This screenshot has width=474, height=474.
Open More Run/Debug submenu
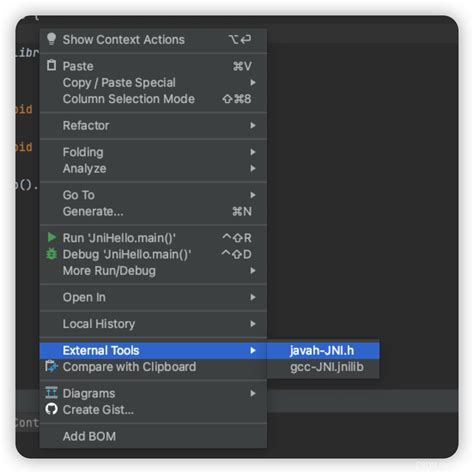click(x=153, y=271)
